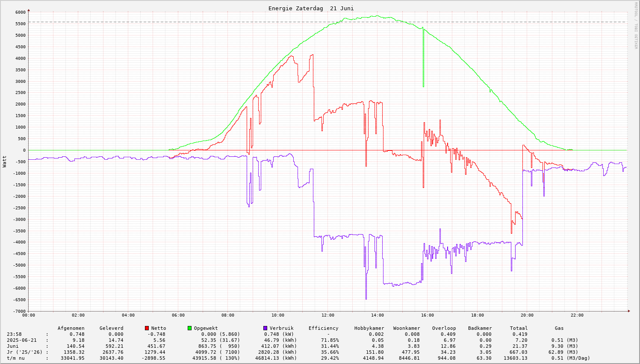Screen dimensions: 640x364
Task: Click the RRDTOOL / TOBI OETIKER watermark
Action: click(636, 25)
